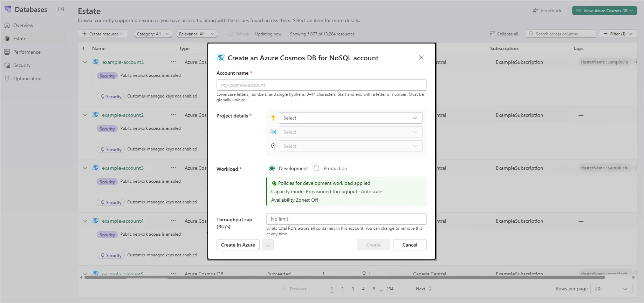The height and width of the screenshot is (303, 644).
Task: Select the Development workload option
Action: (x=272, y=168)
